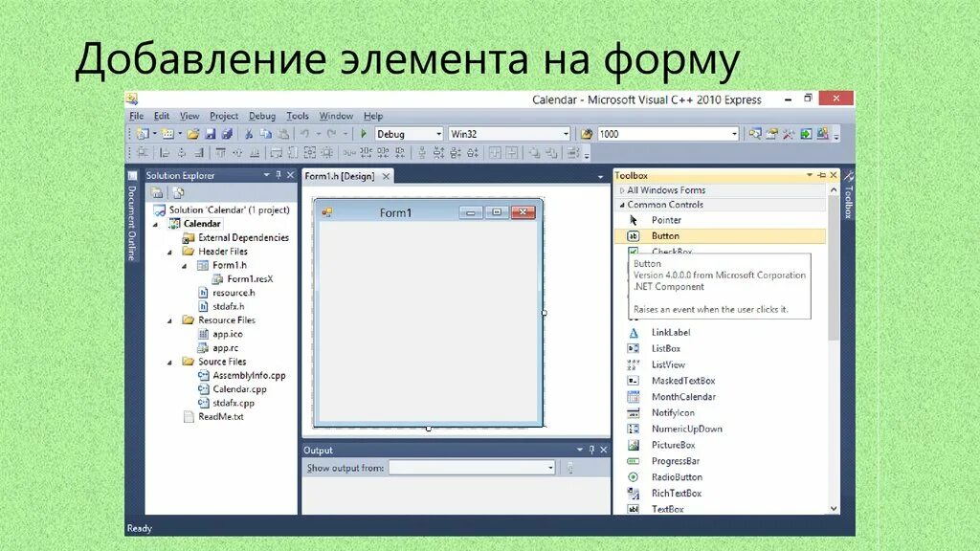
Task: Open the New Project icon dropdown arrow
Action: 154,134
